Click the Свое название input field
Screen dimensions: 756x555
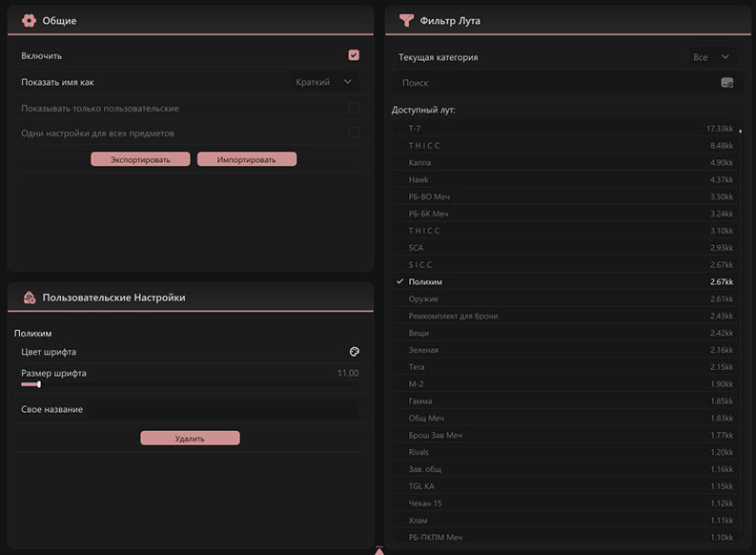point(190,409)
